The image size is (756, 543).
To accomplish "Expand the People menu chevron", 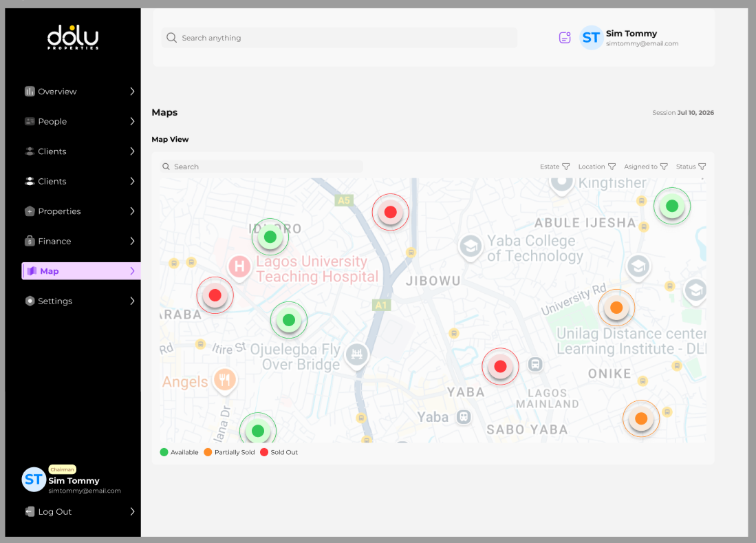I will pos(132,122).
